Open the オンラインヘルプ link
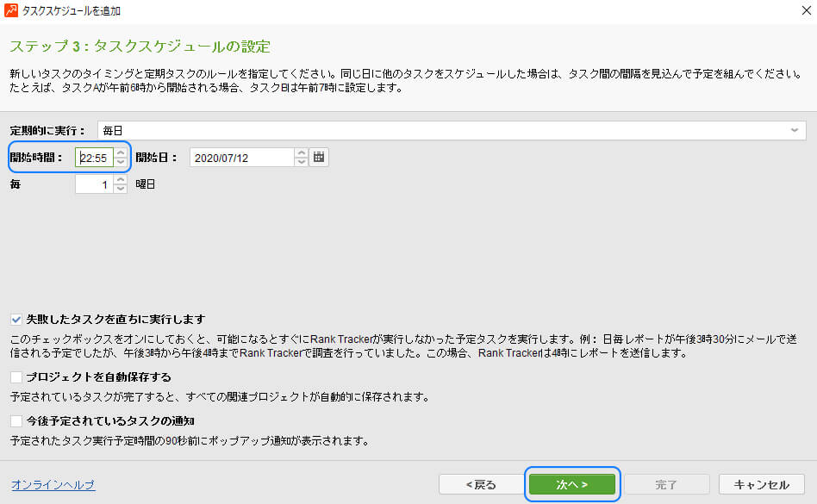The width and height of the screenshot is (817, 504). (53, 485)
